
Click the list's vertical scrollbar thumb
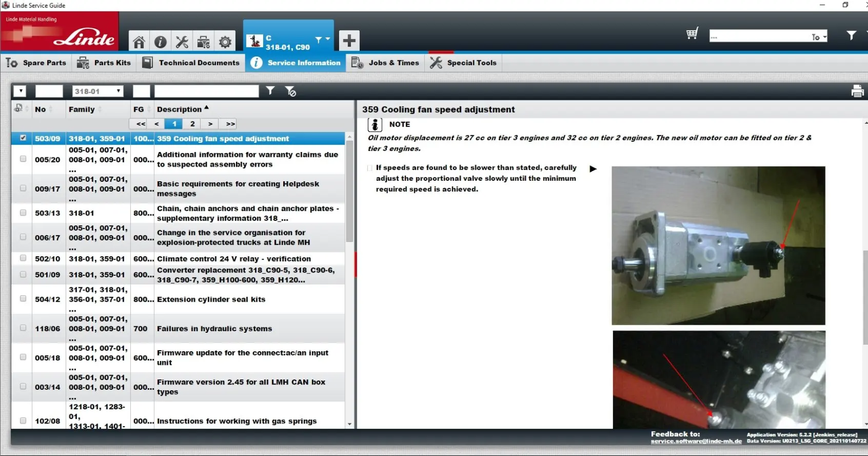349,191
